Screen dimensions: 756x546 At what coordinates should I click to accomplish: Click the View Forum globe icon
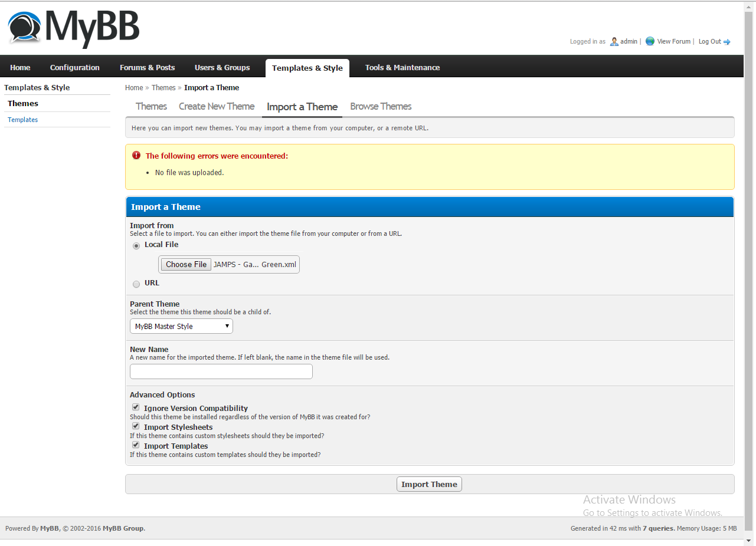(x=650, y=41)
